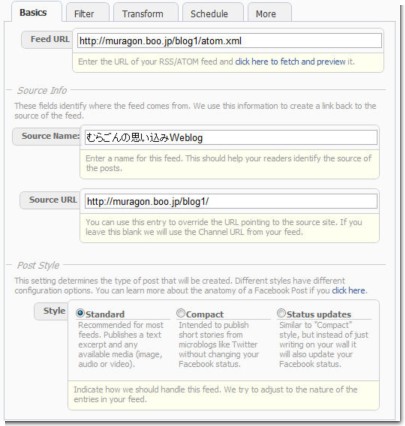Click the Source Info section heading

[42, 90]
